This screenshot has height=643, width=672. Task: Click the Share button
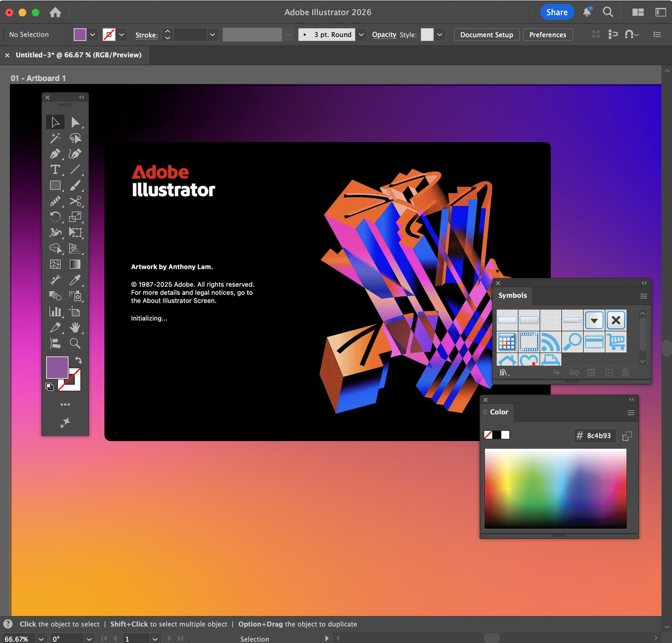(556, 12)
